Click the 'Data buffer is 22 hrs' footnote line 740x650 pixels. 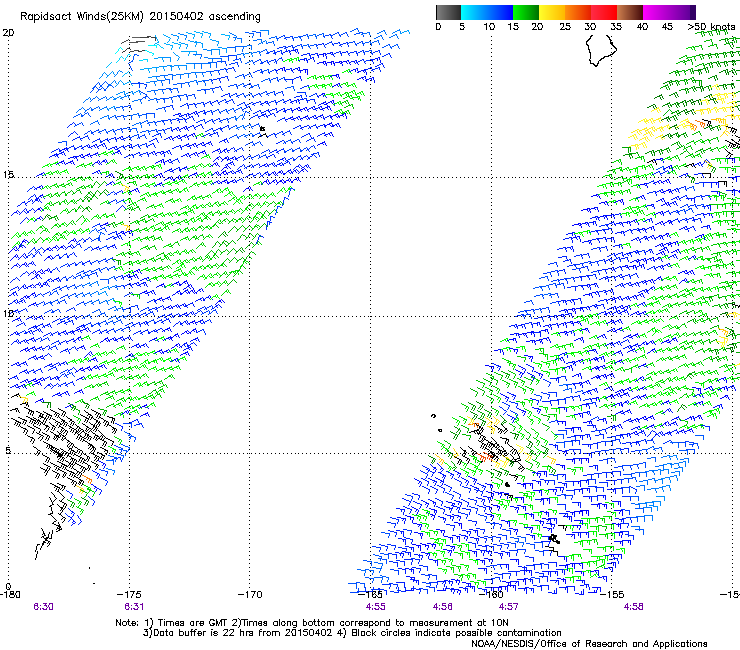(x=352, y=633)
